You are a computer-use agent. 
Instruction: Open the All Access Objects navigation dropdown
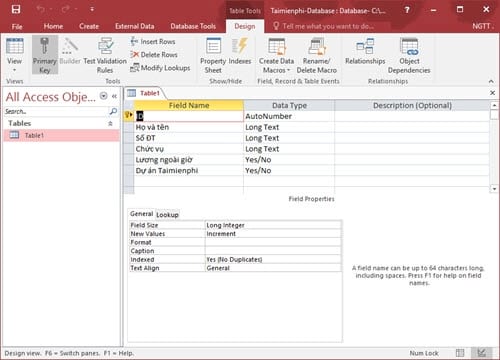104,96
